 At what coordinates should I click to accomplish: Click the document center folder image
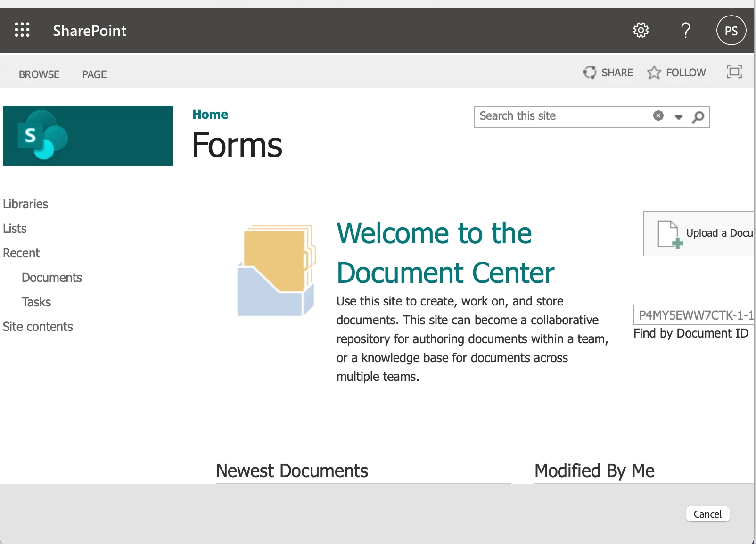pos(276,270)
